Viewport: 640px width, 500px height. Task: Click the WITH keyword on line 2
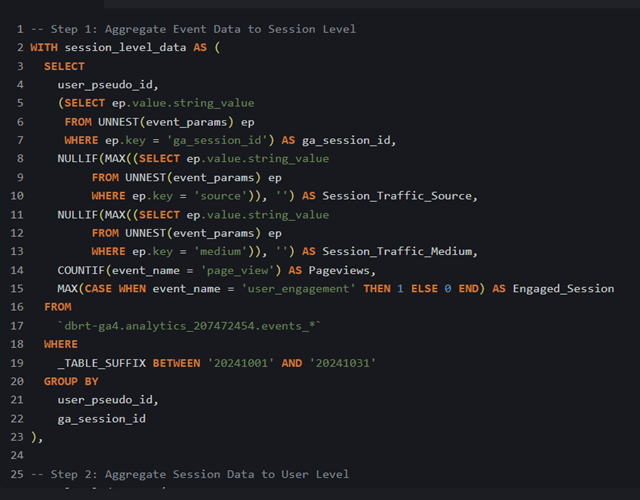44,47
